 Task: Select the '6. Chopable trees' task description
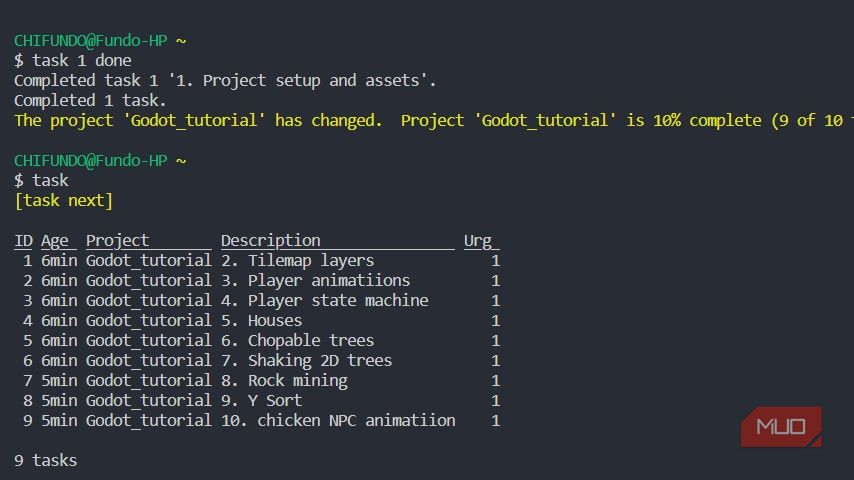(297, 340)
